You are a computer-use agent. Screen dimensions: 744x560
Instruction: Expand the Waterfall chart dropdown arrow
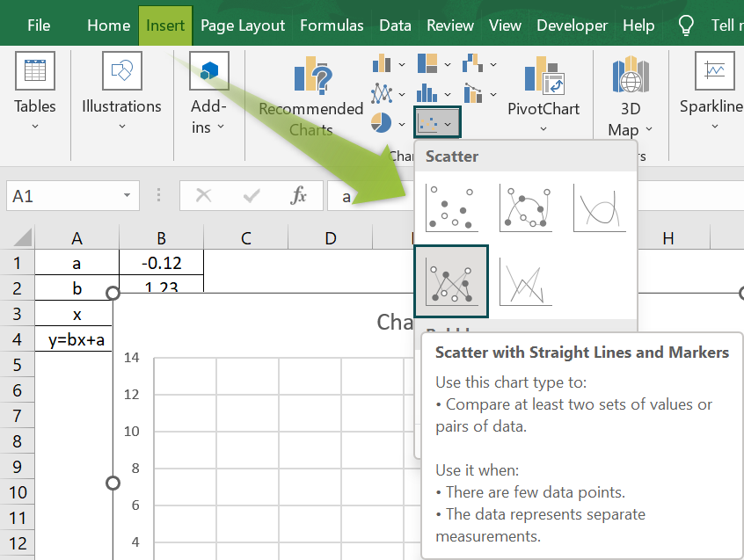[x=493, y=64]
